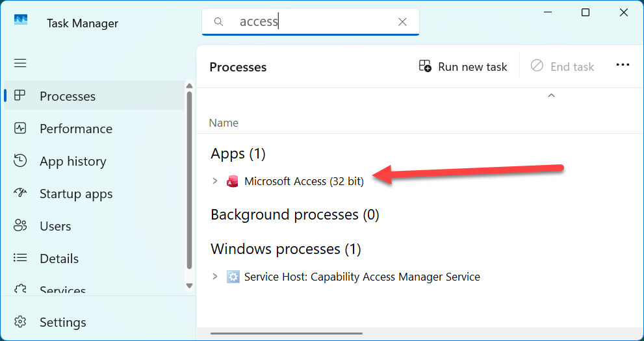Select the Details list icon
The width and height of the screenshot is (644, 341).
pyautogui.click(x=20, y=258)
